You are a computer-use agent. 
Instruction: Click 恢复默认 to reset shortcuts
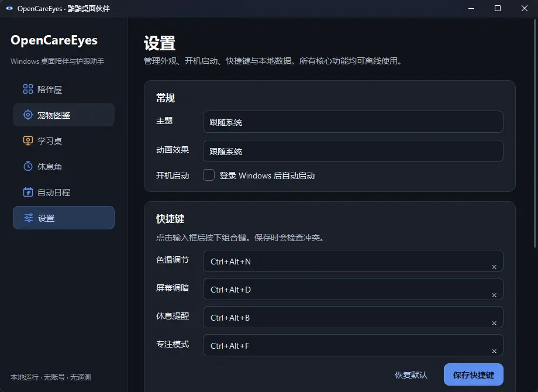pyautogui.click(x=411, y=375)
